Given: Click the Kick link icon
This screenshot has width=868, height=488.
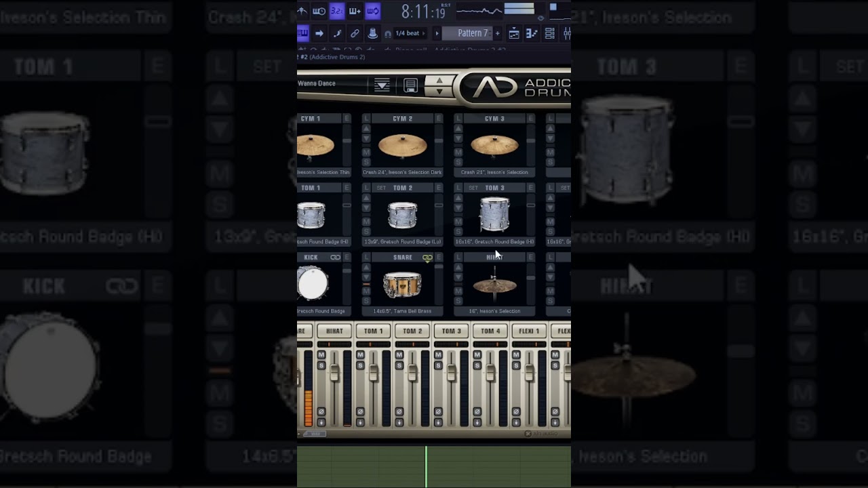Looking at the screenshot, I should coord(335,258).
